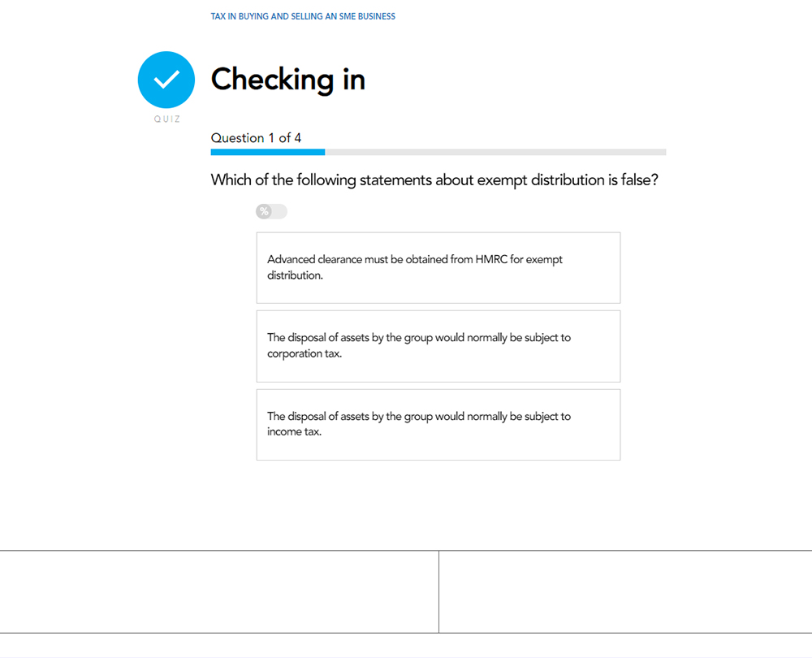812x658 pixels.
Task: Click the "QUIZ" label under the badge
Action: [x=166, y=119]
